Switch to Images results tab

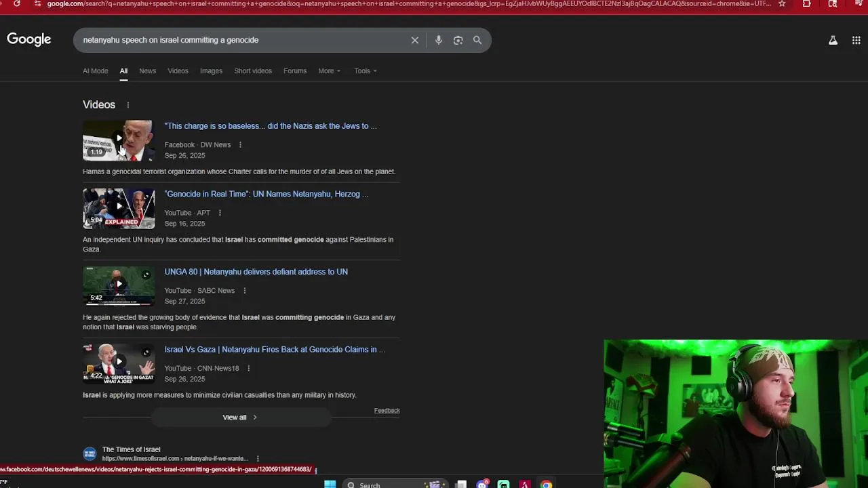click(211, 71)
